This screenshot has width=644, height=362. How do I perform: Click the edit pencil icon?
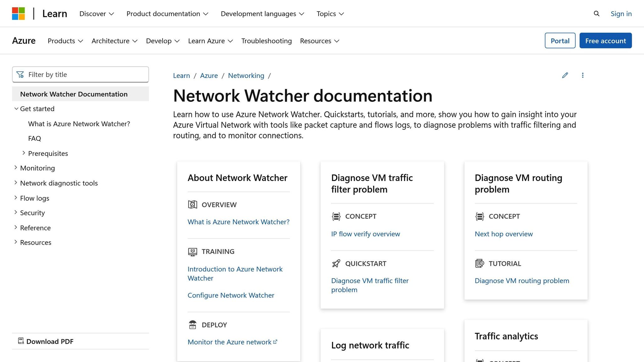point(565,75)
